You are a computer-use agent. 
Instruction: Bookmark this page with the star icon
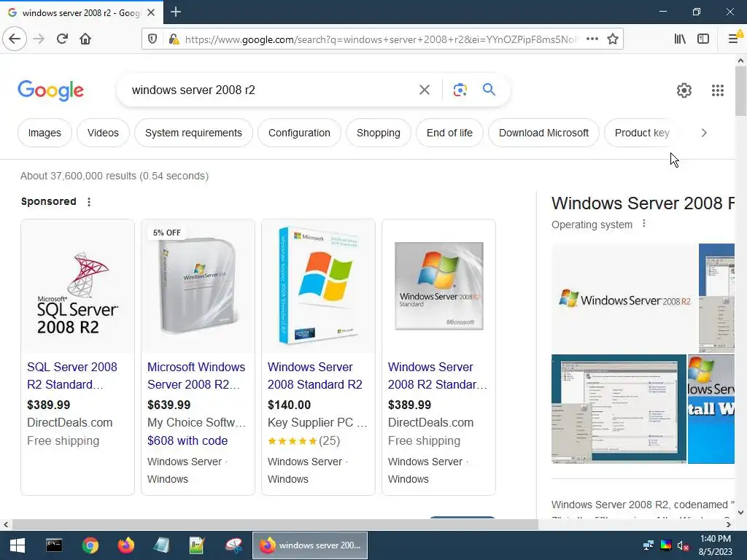click(613, 39)
